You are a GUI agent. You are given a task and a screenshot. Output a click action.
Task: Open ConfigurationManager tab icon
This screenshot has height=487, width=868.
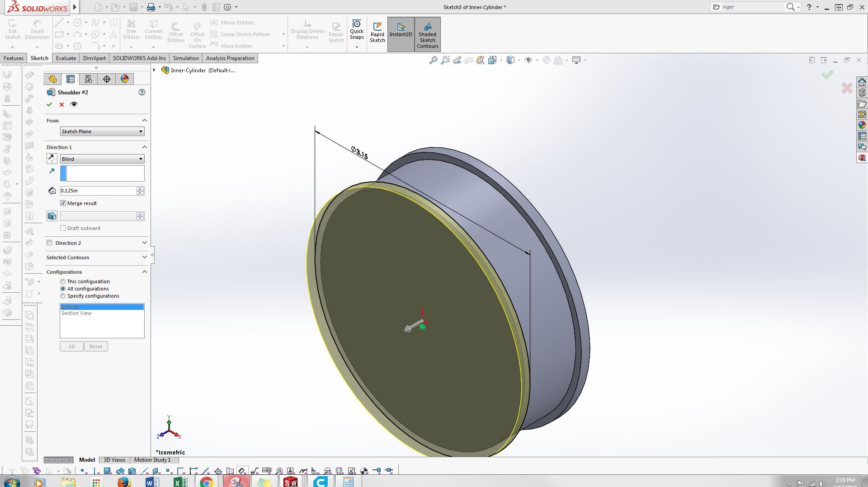(89, 79)
